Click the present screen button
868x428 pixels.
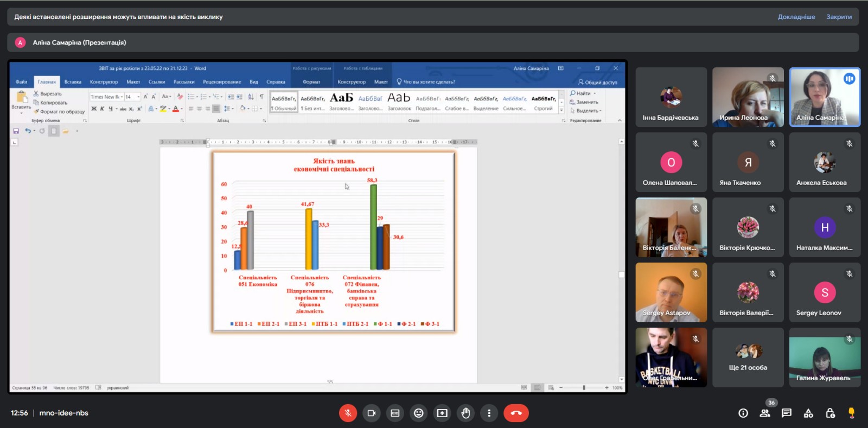[442, 413]
